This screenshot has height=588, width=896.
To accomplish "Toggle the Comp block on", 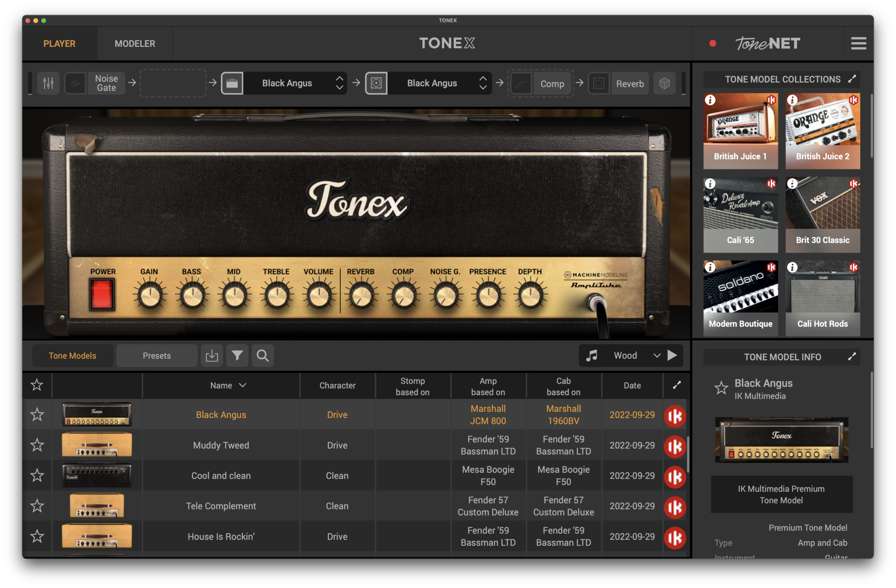I will pyautogui.click(x=521, y=83).
